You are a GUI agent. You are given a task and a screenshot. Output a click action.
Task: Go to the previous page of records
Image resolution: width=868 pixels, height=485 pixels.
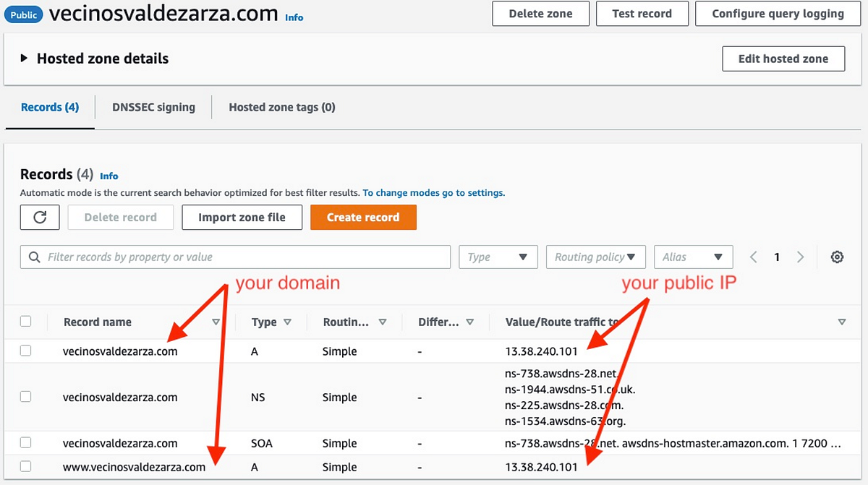pos(753,257)
